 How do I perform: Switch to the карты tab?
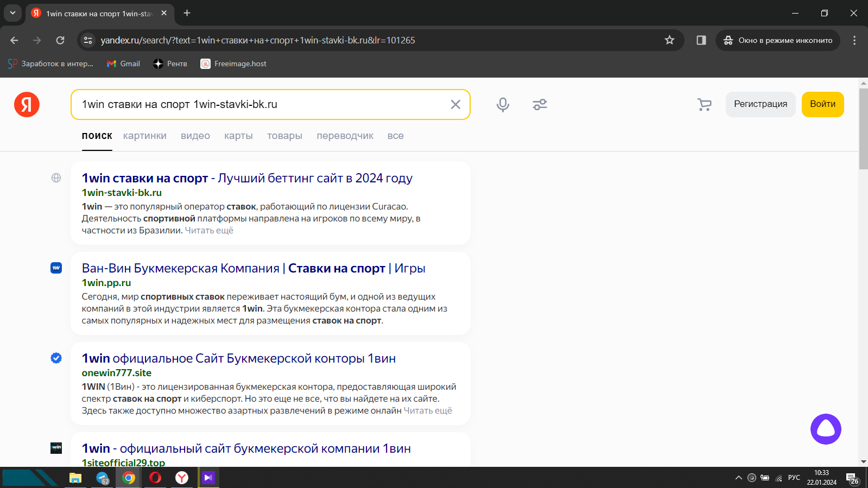(x=238, y=136)
